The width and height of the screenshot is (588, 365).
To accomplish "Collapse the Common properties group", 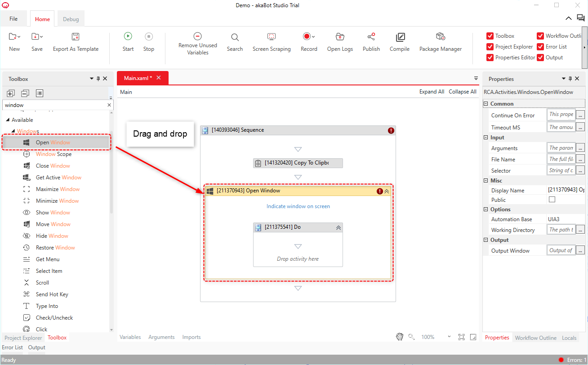I will tap(486, 104).
